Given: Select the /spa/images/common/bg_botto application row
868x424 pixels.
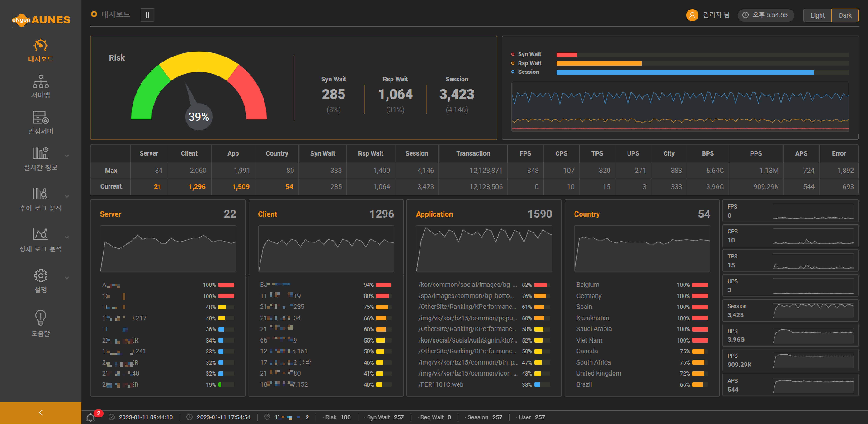Looking at the screenshot, I should pyautogui.click(x=484, y=296).
